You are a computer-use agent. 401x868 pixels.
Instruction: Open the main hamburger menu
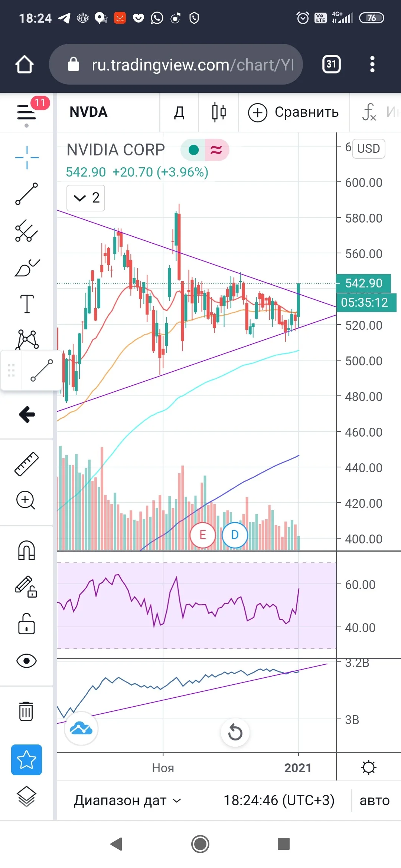(26, 112)
